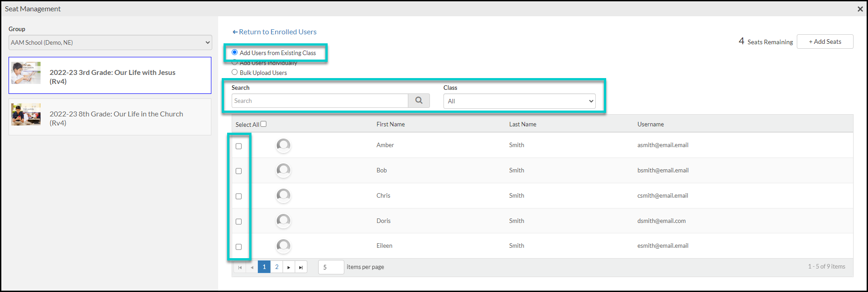Check the Select All checkbox
The image size is (868, 292).
point(264,124)
